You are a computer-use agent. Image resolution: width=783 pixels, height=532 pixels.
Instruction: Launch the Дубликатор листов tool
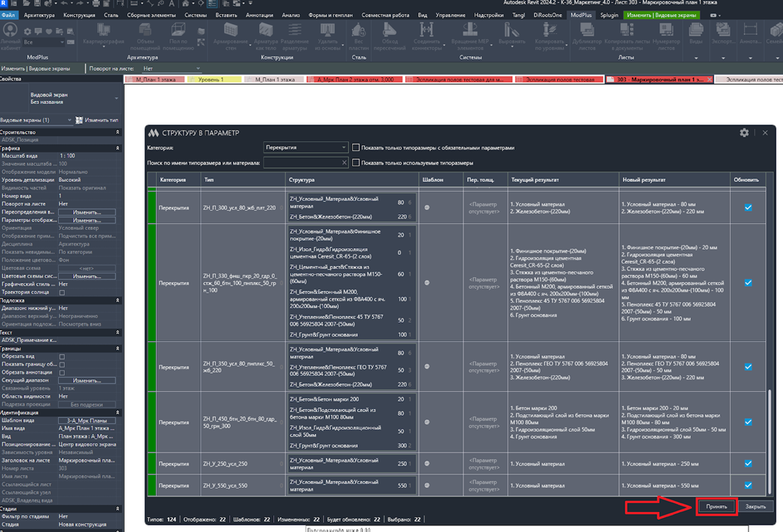click(587, 36)
